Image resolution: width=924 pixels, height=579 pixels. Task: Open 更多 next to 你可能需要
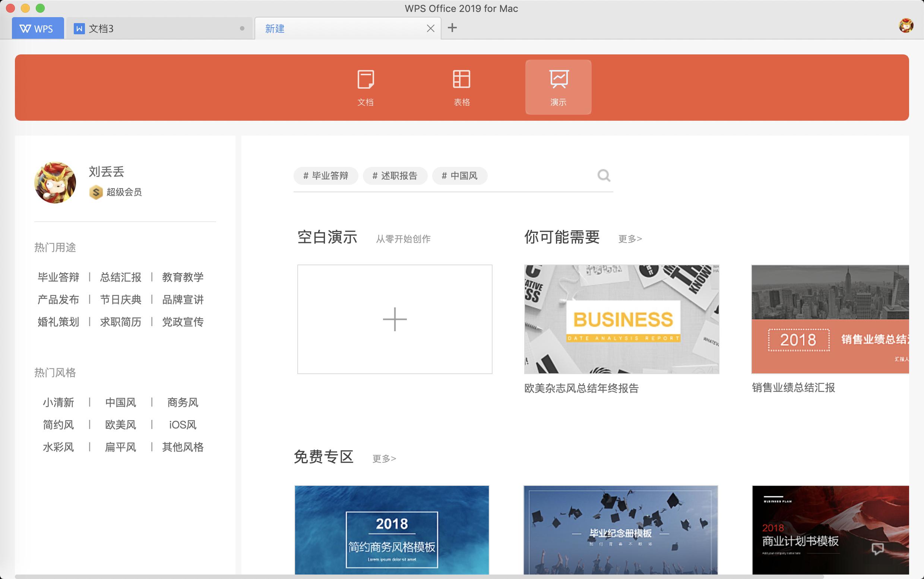(x=629, y=238)
